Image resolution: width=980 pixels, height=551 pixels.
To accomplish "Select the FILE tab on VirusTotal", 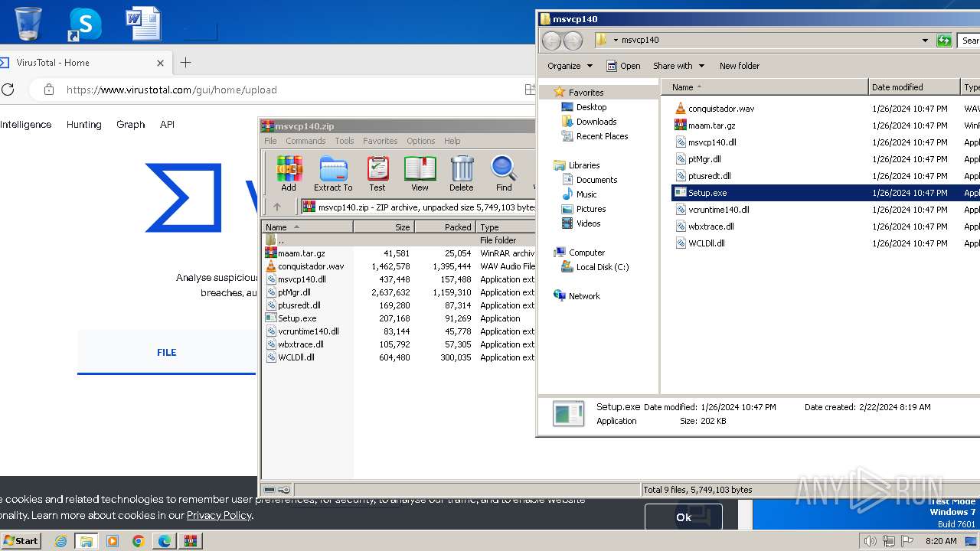I will point(166,353).
